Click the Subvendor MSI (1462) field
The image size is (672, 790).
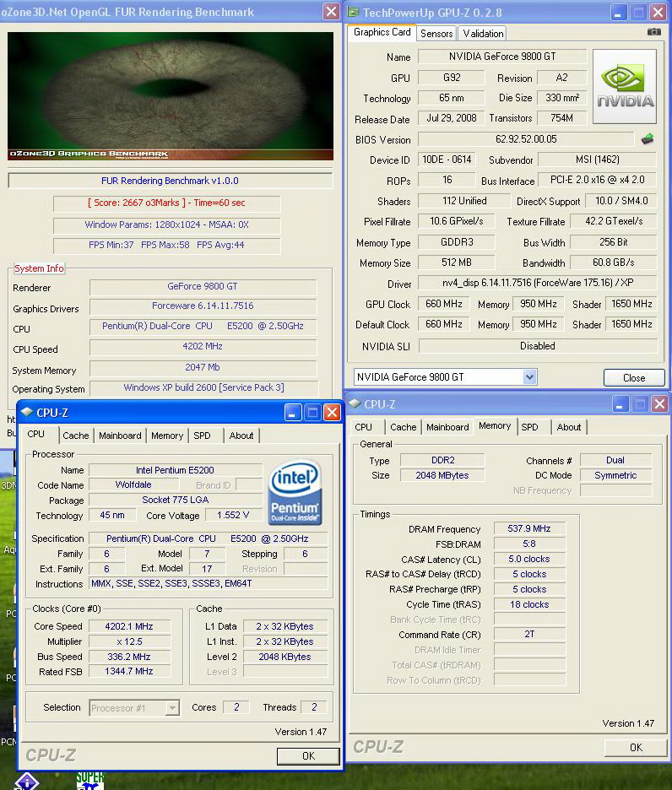coord(598,160)
